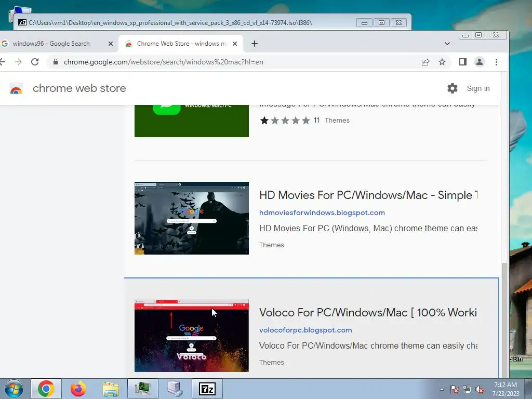Image resolution: width=532 pixels, height=399 pixels.
Task: Bookmark this page with the star
Action: pos(442,62)
